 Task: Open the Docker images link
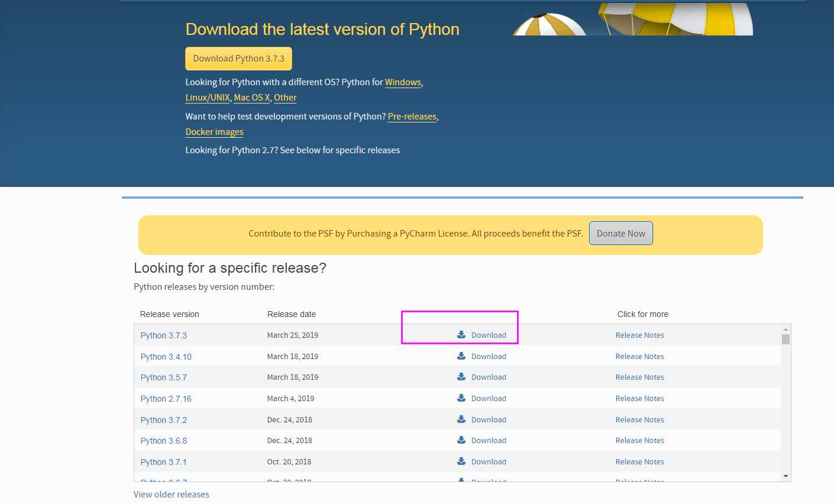[214, 132]
